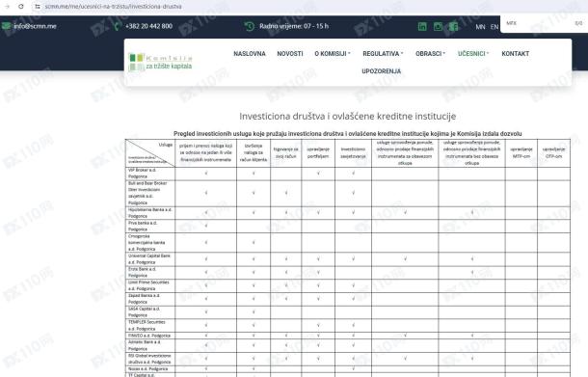Expand the REGULATIVA dropdown menu

pos(383,54)
